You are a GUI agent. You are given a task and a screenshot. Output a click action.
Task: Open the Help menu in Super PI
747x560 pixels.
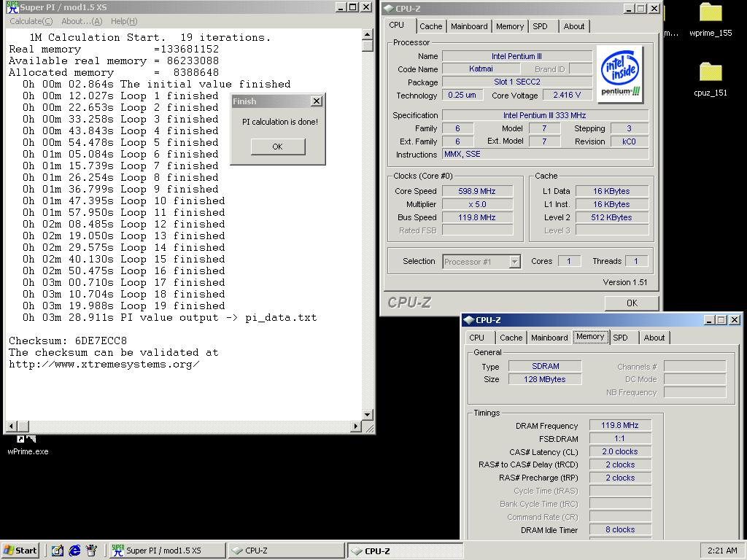[x=124, y=21]
